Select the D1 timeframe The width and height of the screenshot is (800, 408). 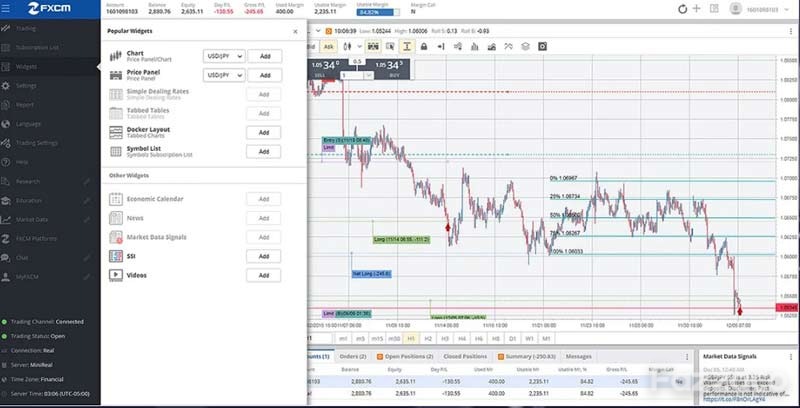(x=513, y=339)
